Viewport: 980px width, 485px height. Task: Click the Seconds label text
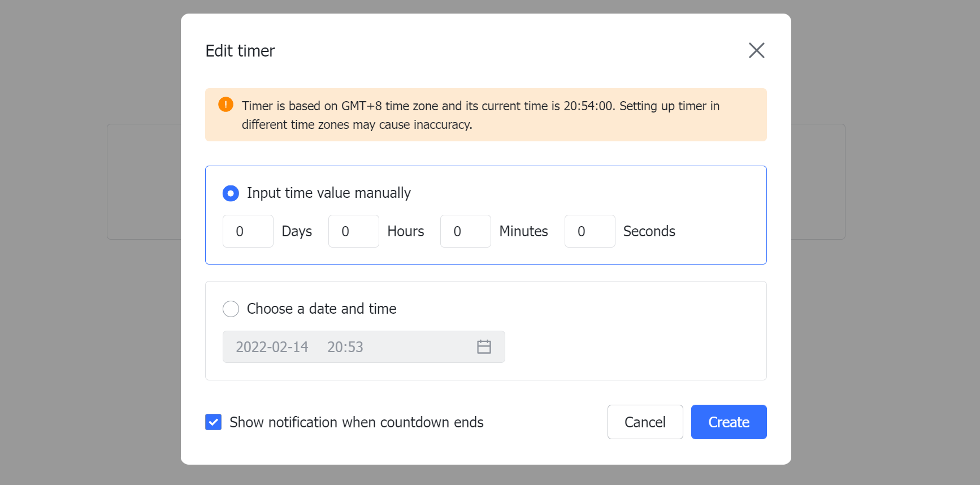point(648,231)
